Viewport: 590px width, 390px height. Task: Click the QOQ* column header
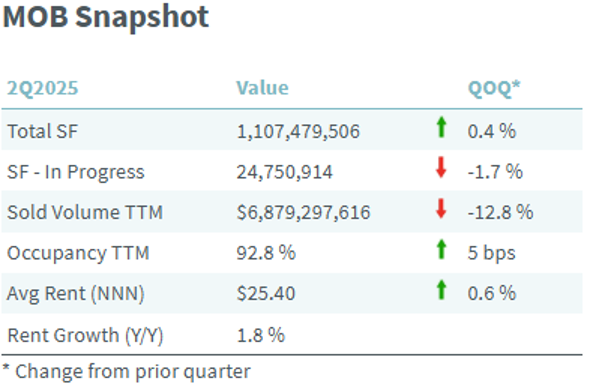[494, 88]
